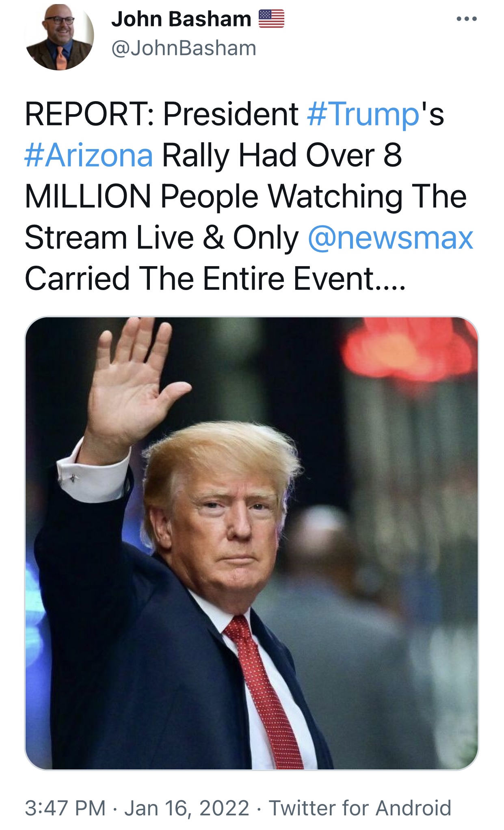Open the #Arizona hashtag
This screenshot has width=504, height=830.
(x=89, y=155)
